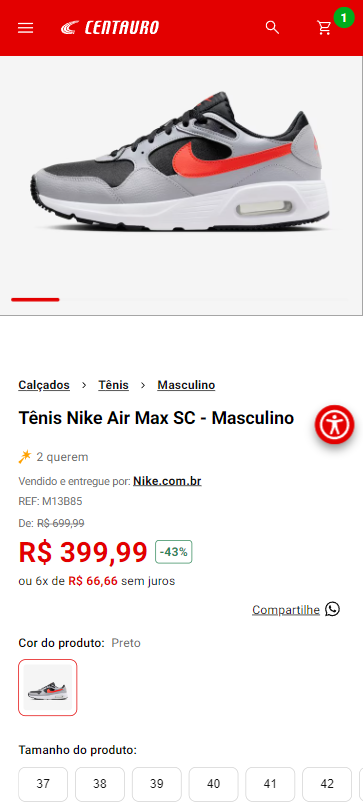Choose size 41 option
This screenshot has height=812, width=363.
pyautogui.click(x=270, y=784)
